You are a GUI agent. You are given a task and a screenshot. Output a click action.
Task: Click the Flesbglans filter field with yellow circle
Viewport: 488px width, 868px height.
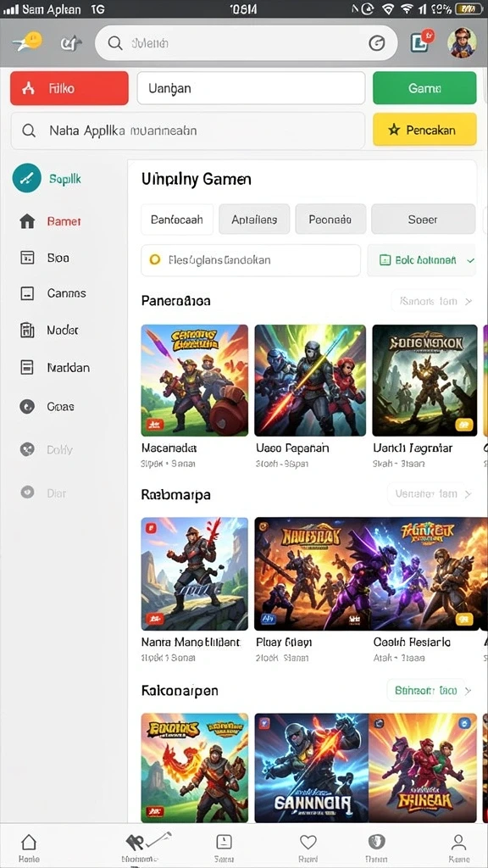(251, 260)
